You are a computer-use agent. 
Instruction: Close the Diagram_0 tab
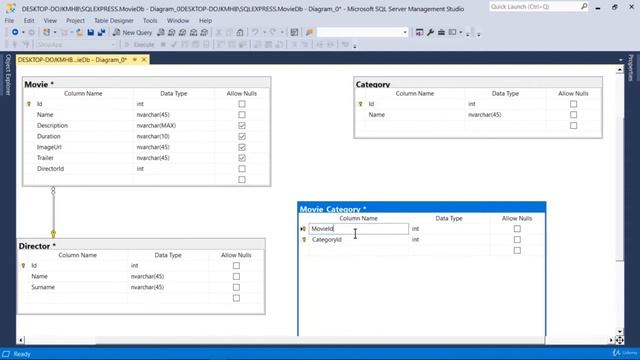tap(144, 60)
